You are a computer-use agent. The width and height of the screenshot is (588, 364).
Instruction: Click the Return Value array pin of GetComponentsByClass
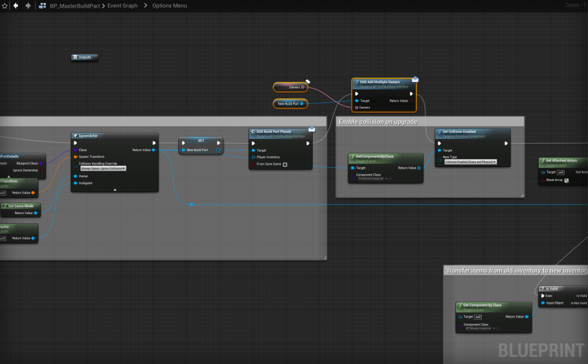418,168
